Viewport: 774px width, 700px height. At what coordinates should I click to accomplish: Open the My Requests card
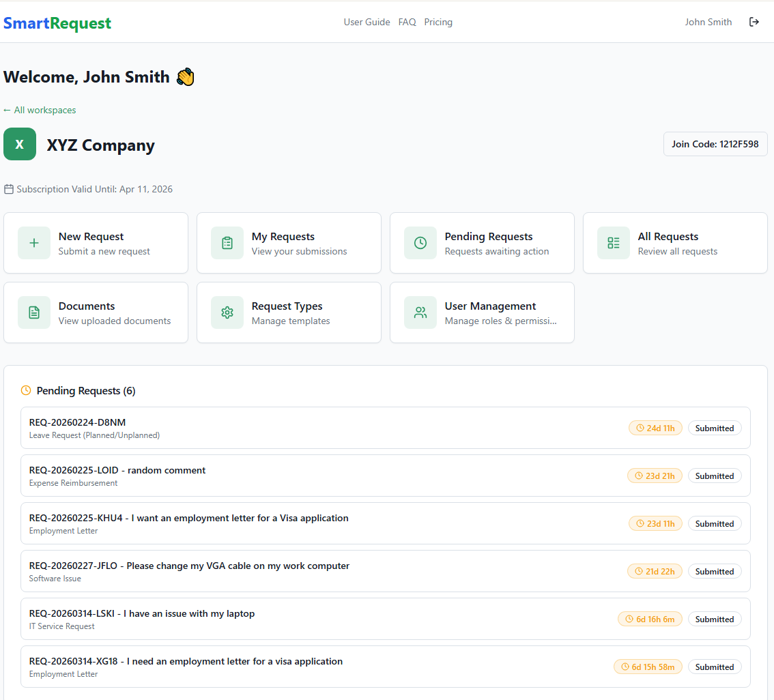289,243
